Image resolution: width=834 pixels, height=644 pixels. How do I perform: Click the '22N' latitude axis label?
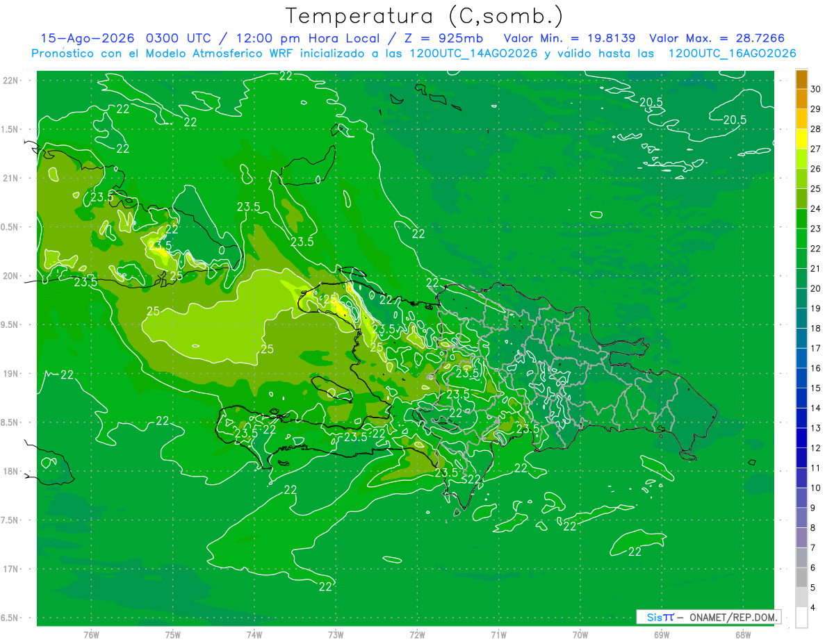[9, 81]
